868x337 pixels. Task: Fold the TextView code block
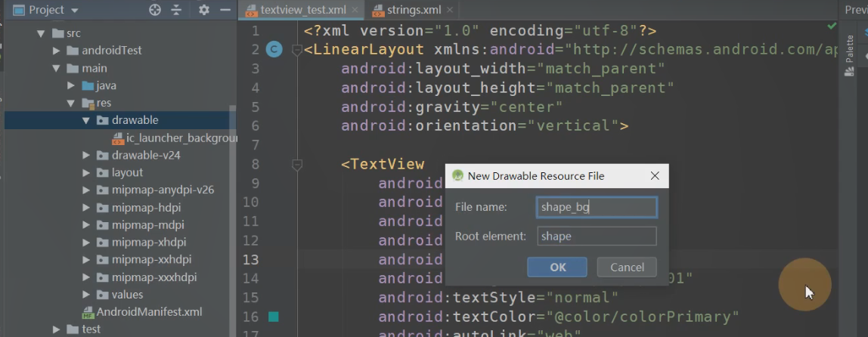click(297, 164)
